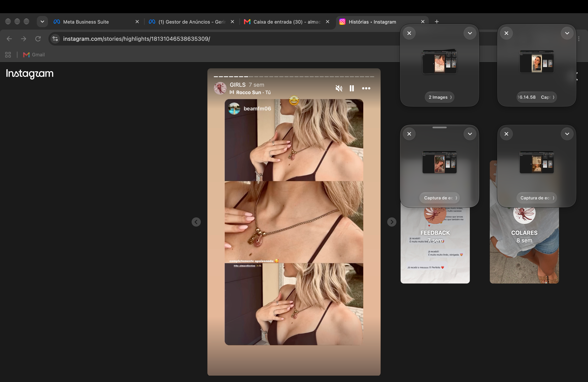
Task: Go to the previous story
Action: pyautogui.click(x=196, y=222)
